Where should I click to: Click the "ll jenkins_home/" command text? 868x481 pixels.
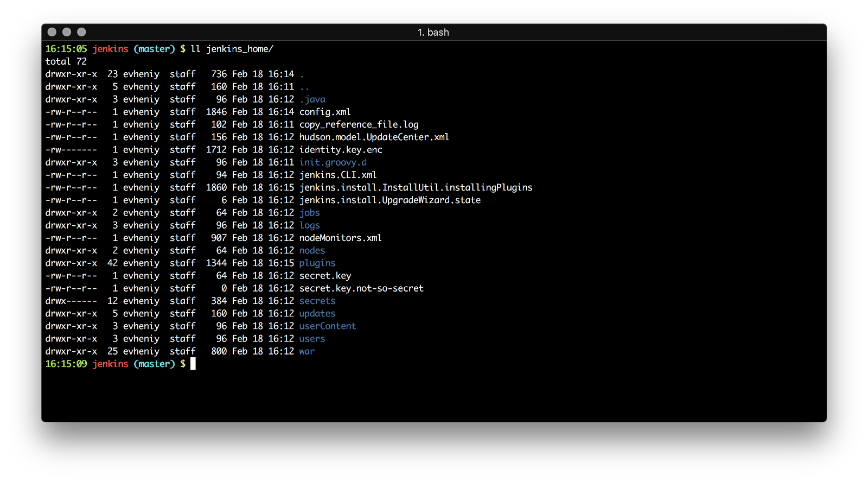(x=232, y=49)
